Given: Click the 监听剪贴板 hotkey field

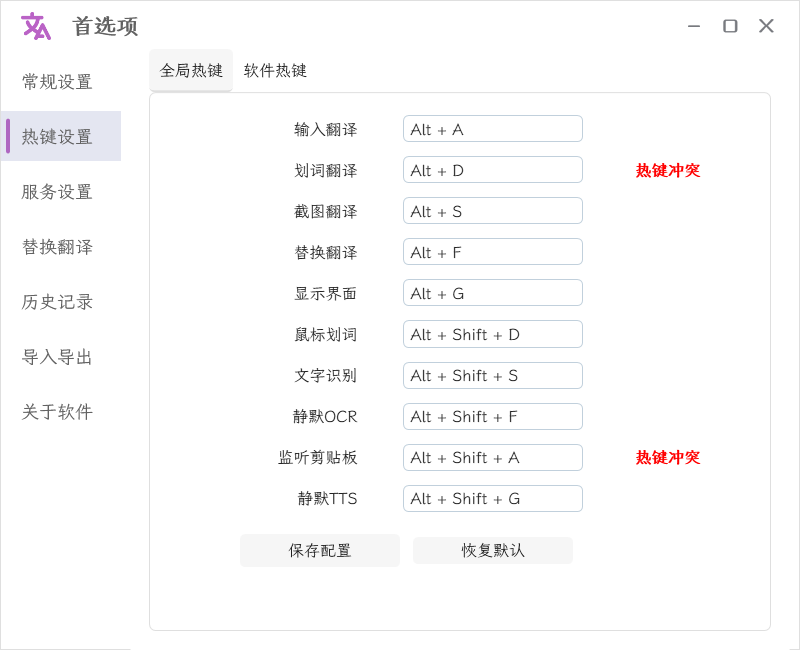Looking at the screenshot, I should pos(492,457).
